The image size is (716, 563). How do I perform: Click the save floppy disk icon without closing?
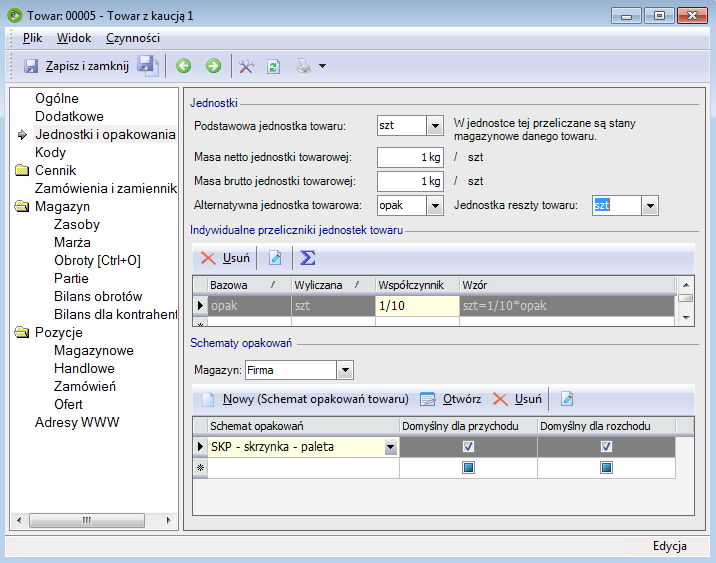point(147,66)
